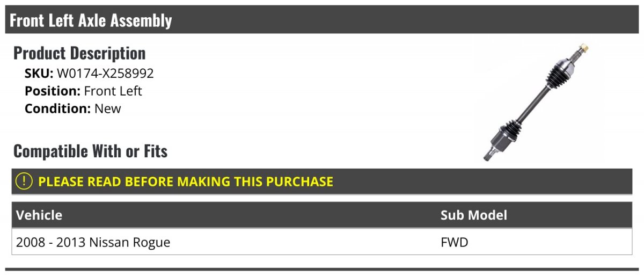Select the 2008 - 2013 Nissan Rogue row
This screenshot has height=276, width=644.
[x=322, y=242]
